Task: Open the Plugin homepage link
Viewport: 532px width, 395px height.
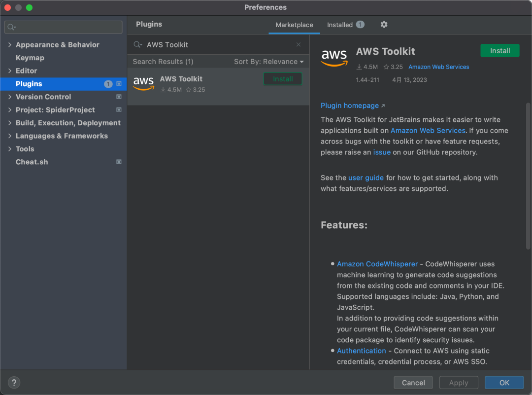Action: tap(350, 106)
